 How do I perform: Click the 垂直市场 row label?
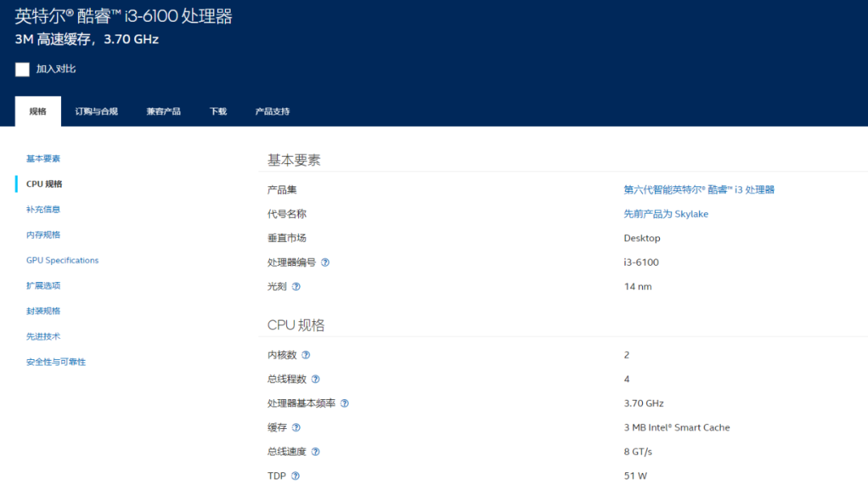click(x=287, y=239)
